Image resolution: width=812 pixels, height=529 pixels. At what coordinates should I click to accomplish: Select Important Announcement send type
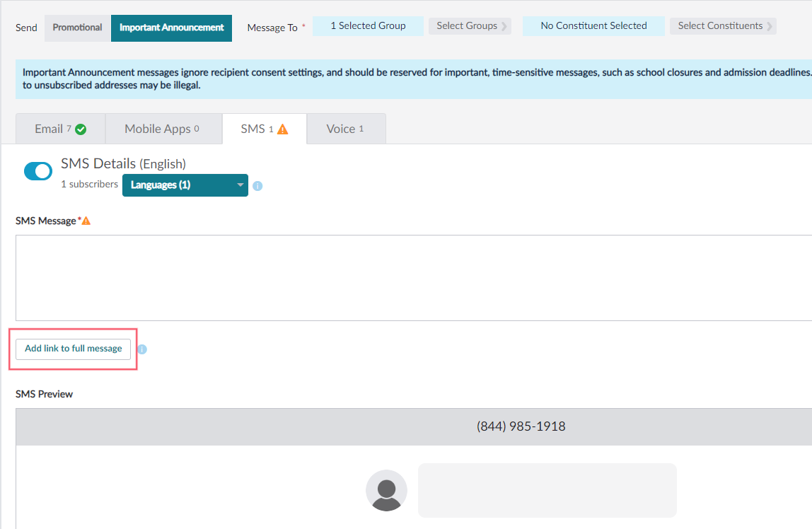click(x=171, y=28)
